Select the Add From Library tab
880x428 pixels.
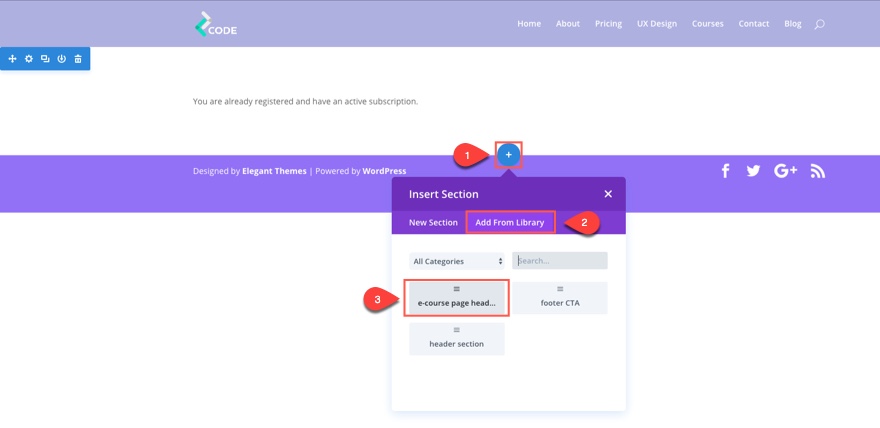510,223
